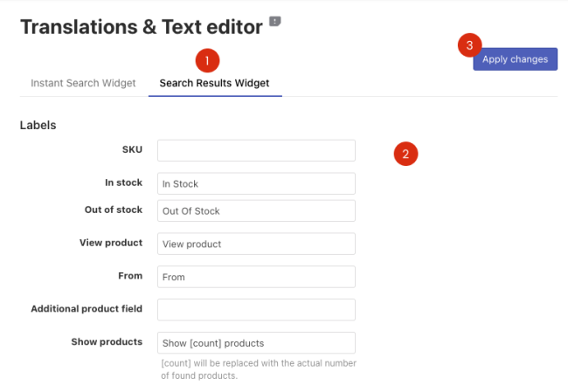
Task: Click the Additional product field label text
Action: (87, 308)
